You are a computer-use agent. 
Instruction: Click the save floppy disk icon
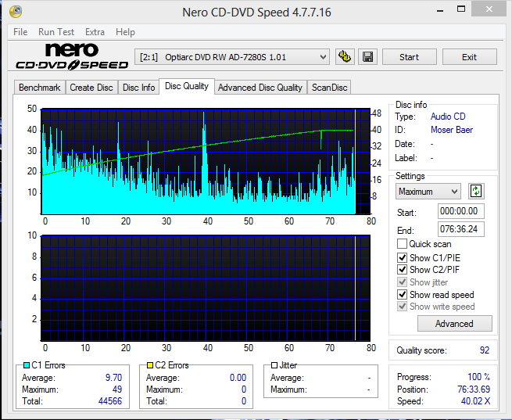click(367, 57)
